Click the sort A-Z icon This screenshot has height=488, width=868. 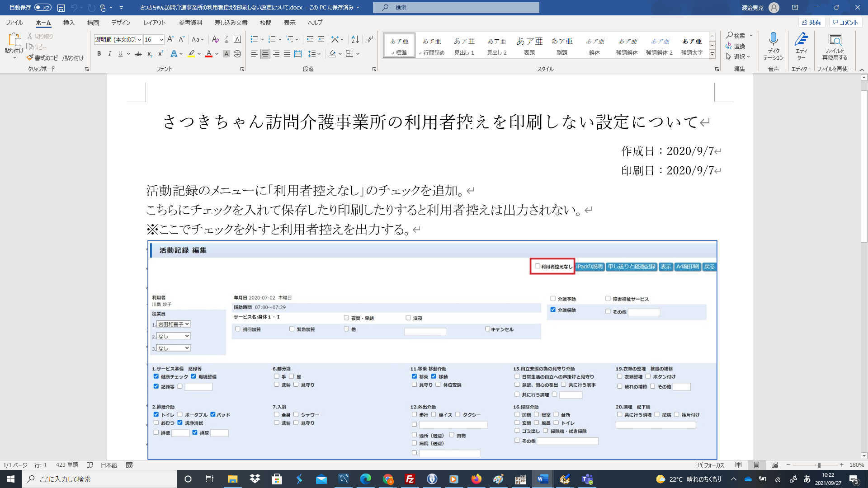tap(355, 39)
